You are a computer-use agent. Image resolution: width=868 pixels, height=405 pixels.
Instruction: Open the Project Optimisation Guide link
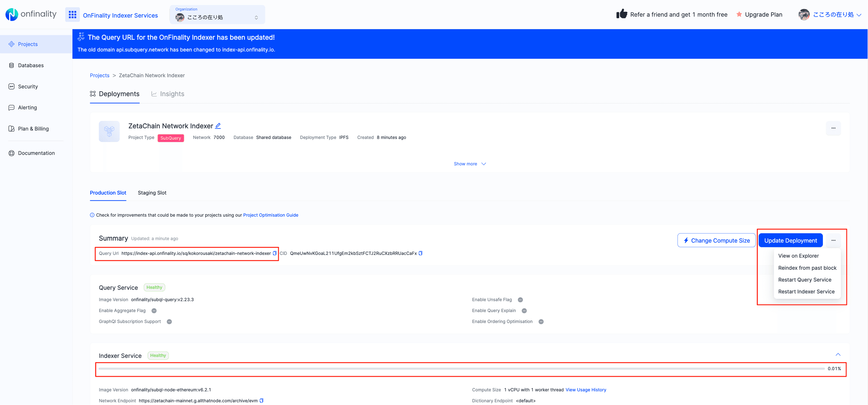click(270, 215)
